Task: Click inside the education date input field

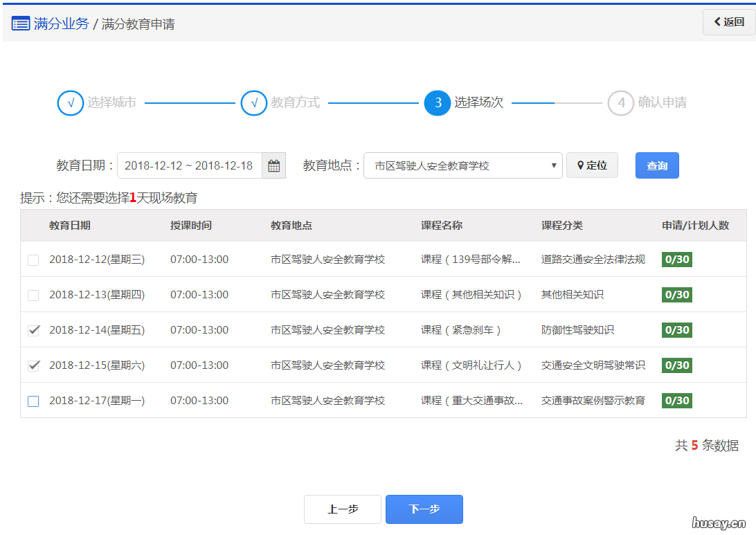Action: (x=190, y=165)
